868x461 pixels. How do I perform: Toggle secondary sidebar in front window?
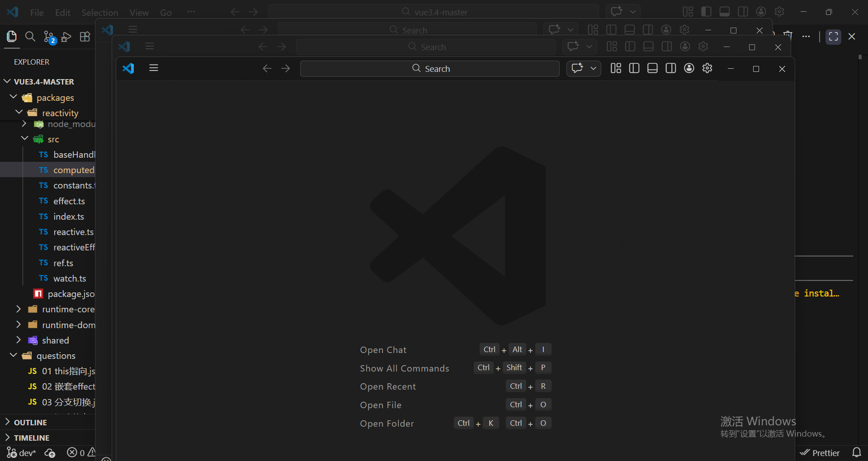tap(671, 68)
